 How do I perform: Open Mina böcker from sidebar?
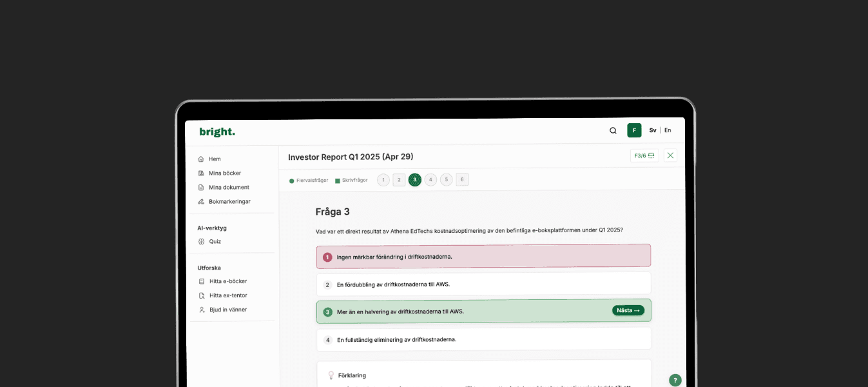pyautogui.click(x=224, y=174)
